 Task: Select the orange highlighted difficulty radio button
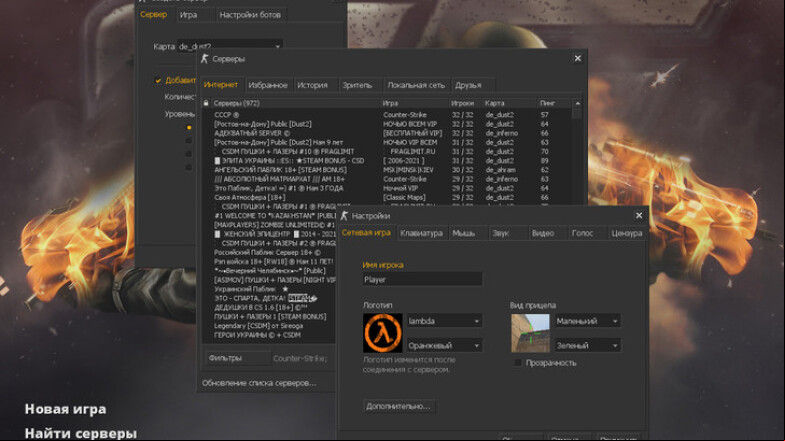(189, 128)
